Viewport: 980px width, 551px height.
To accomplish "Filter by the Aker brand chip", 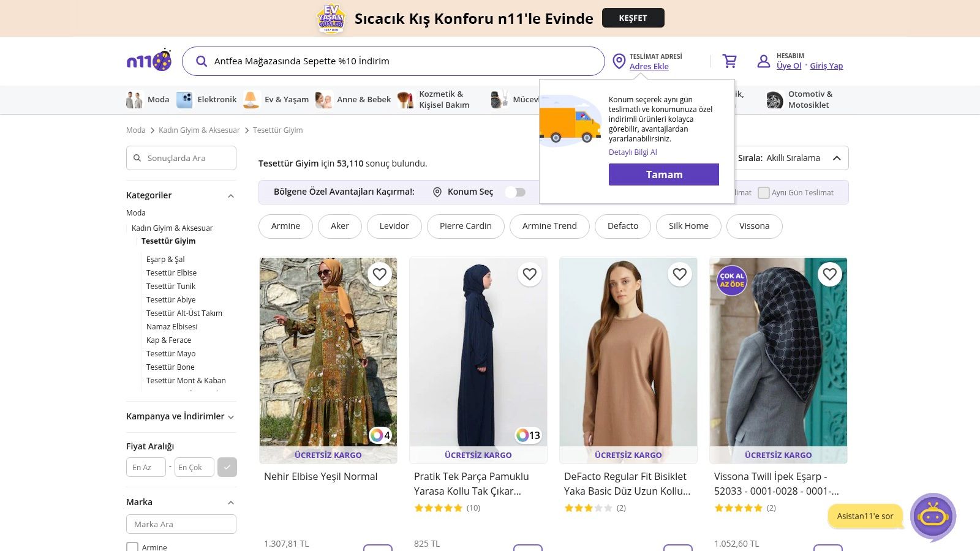I will (x=340, y=226).
